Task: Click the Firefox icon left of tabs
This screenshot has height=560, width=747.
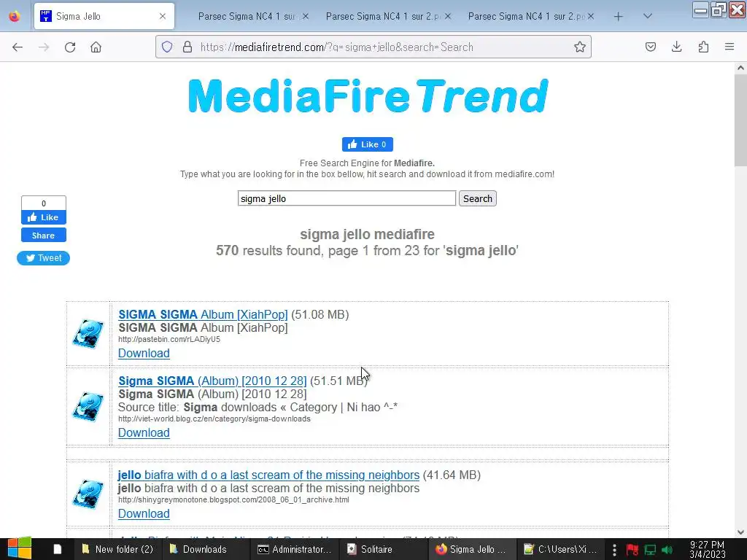Action: click(15, 16)
